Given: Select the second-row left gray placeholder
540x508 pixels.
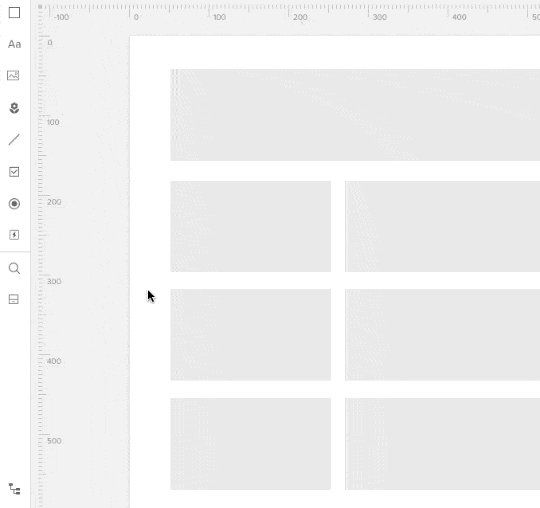Looking at the screenshot, I should coord(250,226).
